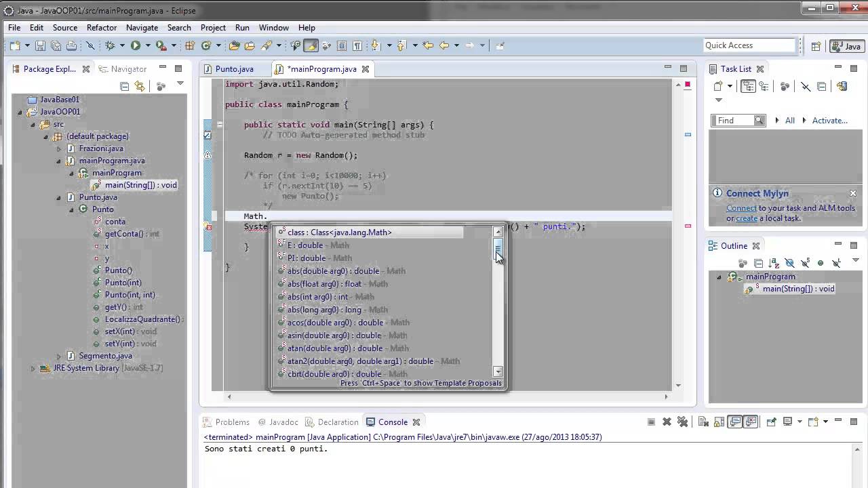Click the Print toolbar icon
Image resolution: width=868 pixels, height=488 pixels.
[x=73, y=45]
